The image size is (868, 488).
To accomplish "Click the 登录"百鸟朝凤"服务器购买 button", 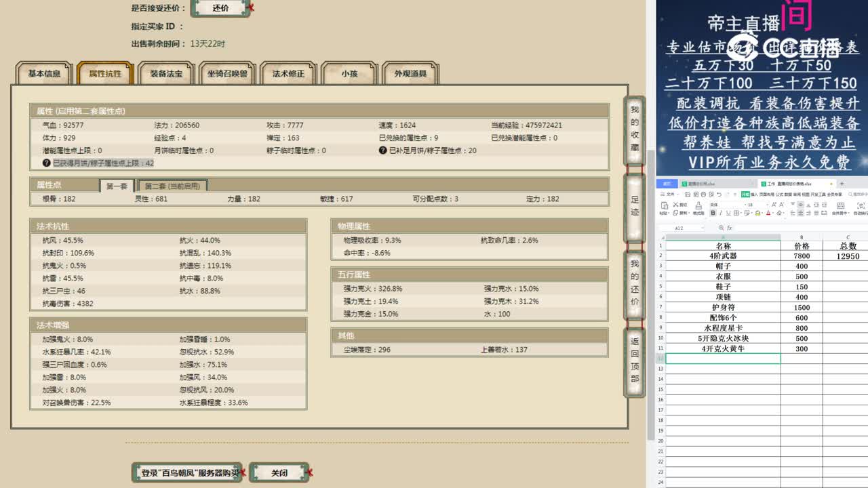I will click(186, 472).
